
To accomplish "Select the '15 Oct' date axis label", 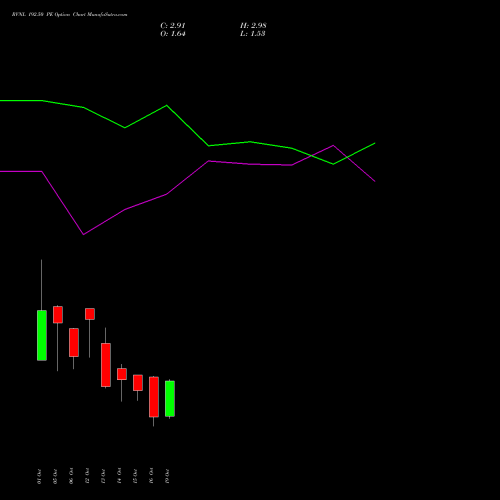I will coord(135,476).
